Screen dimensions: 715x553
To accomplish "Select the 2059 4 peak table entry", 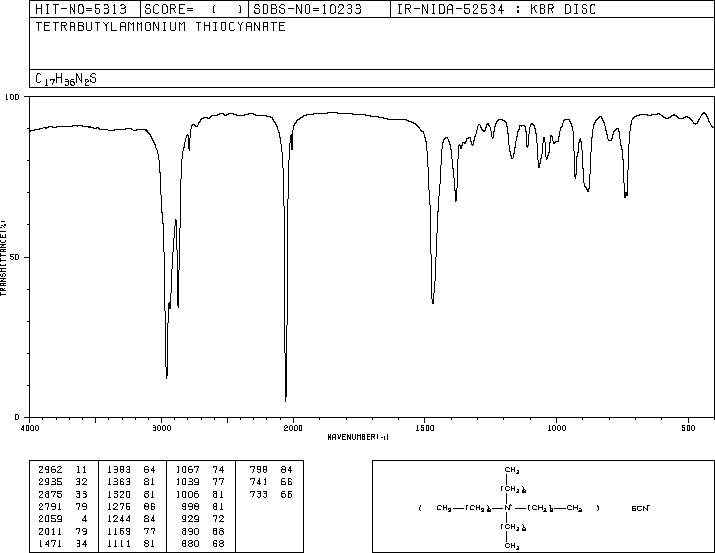I will point(62,519).
